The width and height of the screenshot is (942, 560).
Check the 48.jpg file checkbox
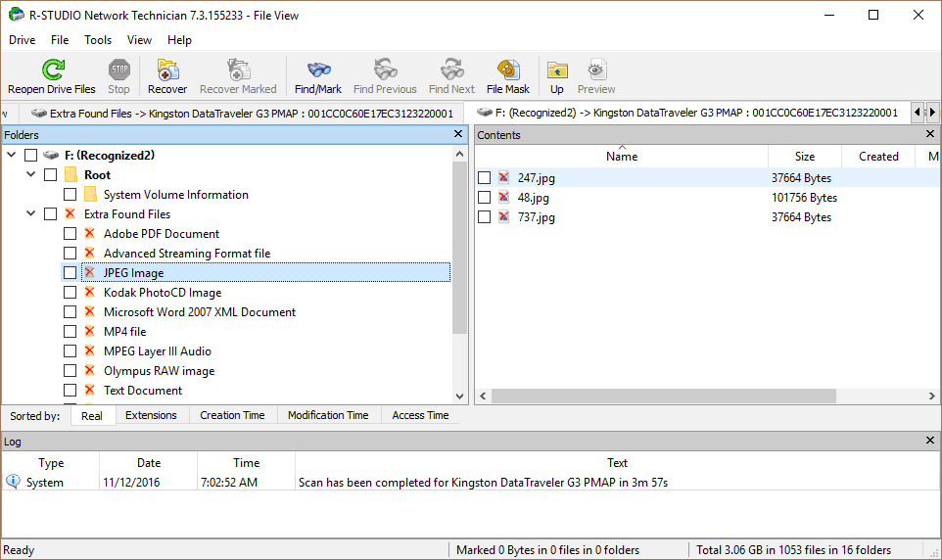[484, 198]
